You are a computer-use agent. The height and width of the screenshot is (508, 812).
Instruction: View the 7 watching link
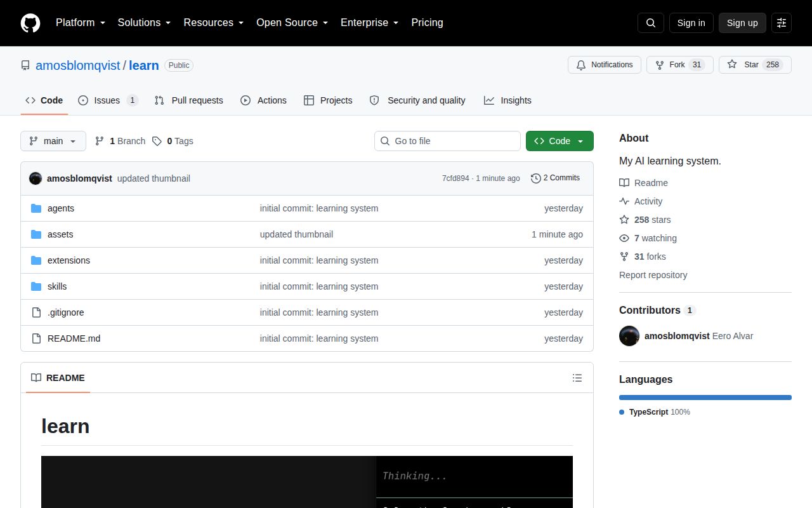[x=648, y=238]
